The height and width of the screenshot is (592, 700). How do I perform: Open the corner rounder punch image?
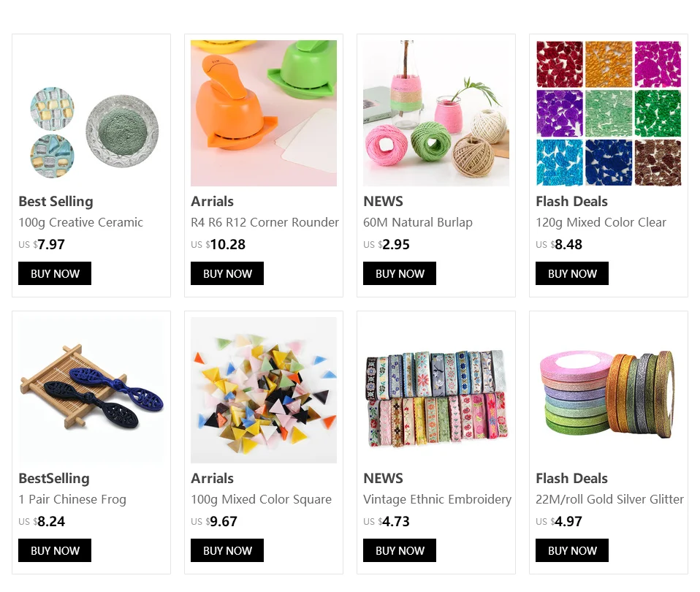(264, 113)
